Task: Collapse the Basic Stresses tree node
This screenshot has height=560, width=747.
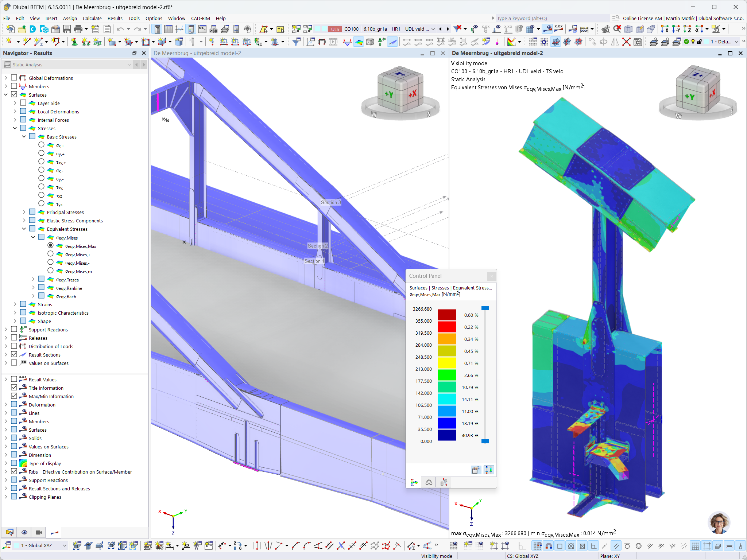Action: pos(24,137)
